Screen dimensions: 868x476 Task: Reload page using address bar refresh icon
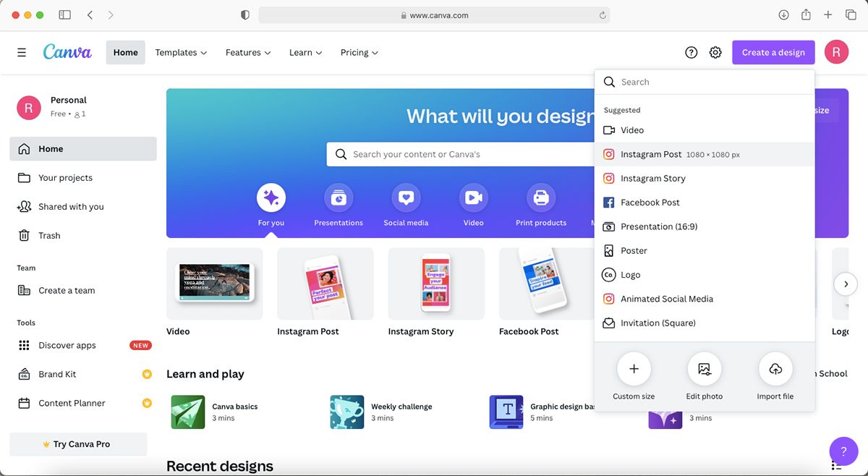pos(603,15)
